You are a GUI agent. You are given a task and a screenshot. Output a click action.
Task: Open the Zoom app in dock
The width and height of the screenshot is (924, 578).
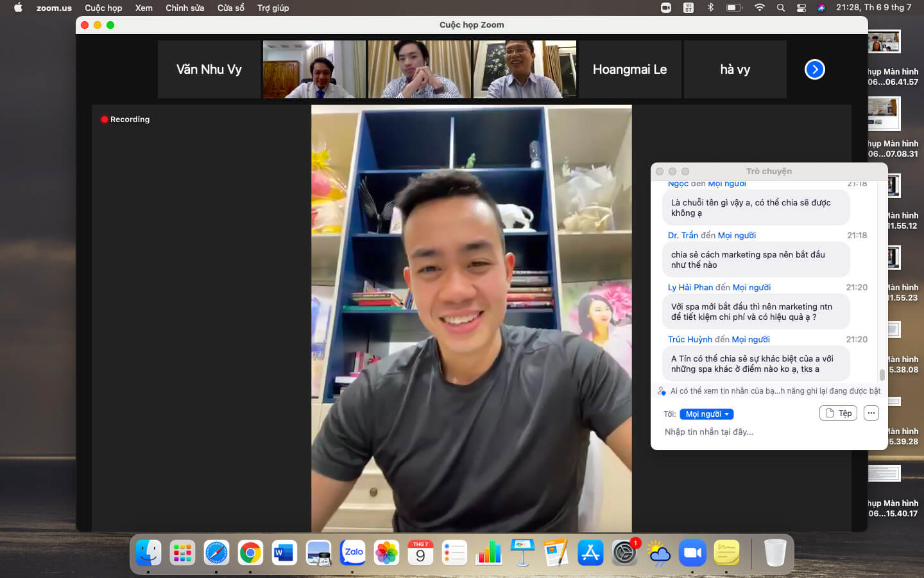[692, 552]
